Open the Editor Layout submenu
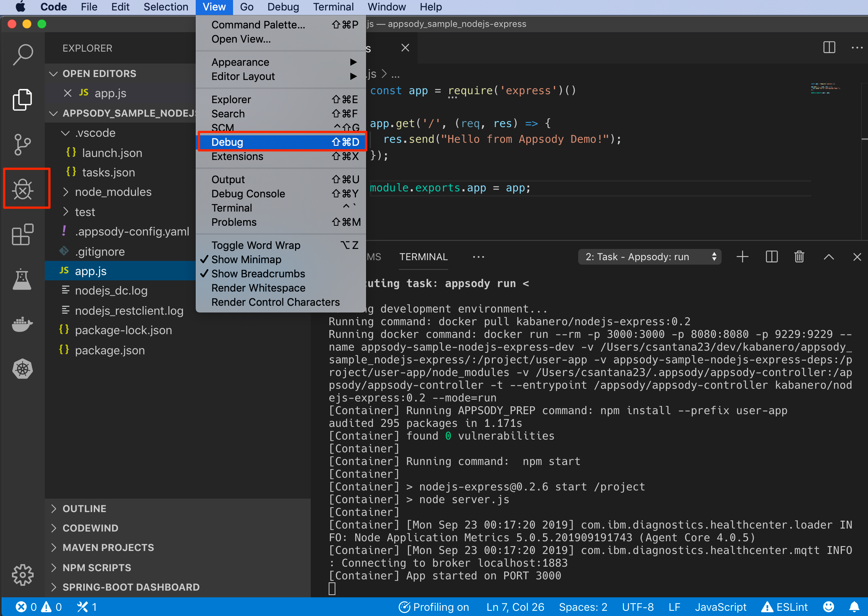Viewport: 868px width, 616px height. [280, 76]
